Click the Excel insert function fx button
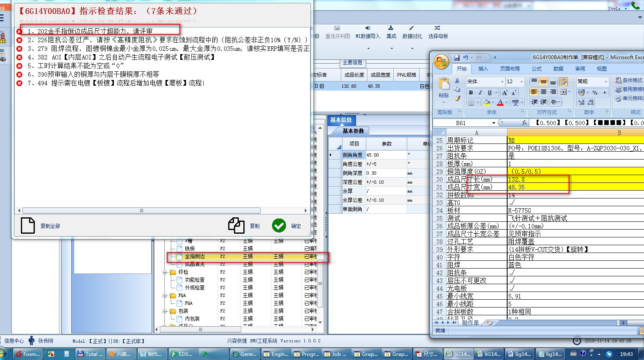Viewport: 644px width, 360px height. pyautogui.click(x=524, y=123)
